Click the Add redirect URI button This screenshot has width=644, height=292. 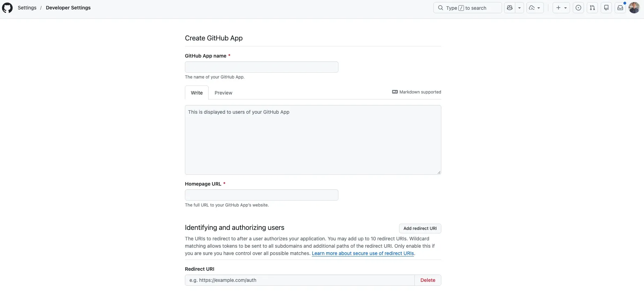420,229
